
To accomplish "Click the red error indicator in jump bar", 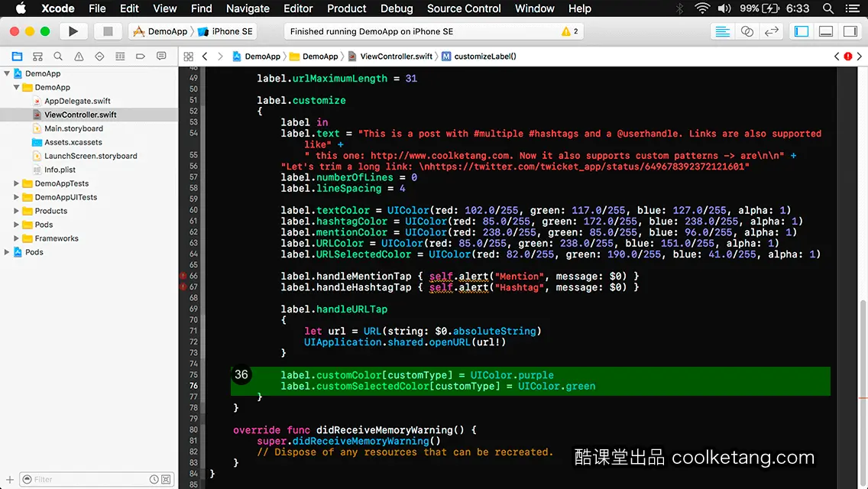I will [x=847, y=57].
